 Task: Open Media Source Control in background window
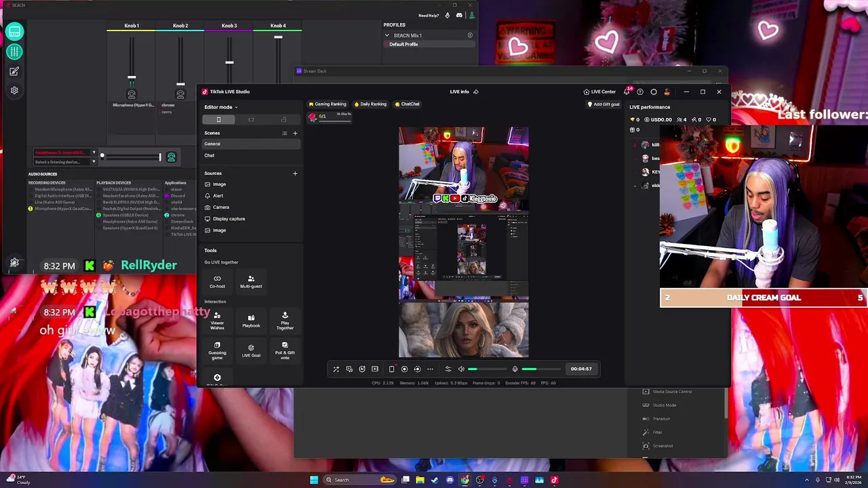coord(668,392)
